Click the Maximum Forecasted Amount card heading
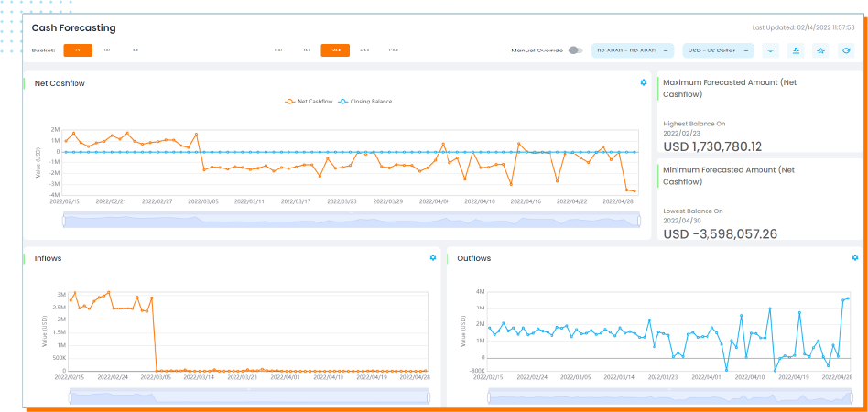 (x=730, y=89)
